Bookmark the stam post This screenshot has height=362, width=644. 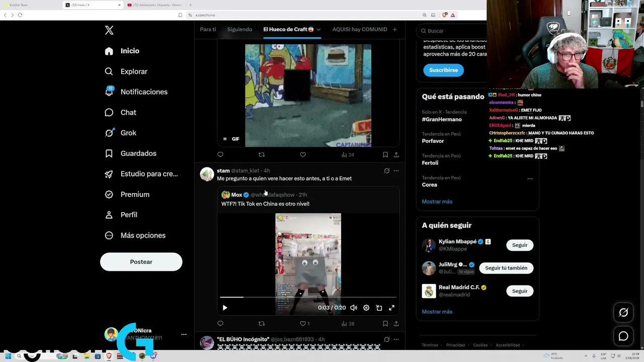click(x=385, y=323)
